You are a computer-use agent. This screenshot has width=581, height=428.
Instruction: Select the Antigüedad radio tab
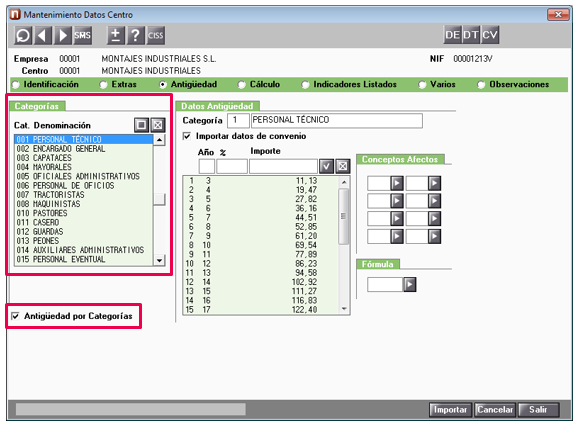point(163,85)
